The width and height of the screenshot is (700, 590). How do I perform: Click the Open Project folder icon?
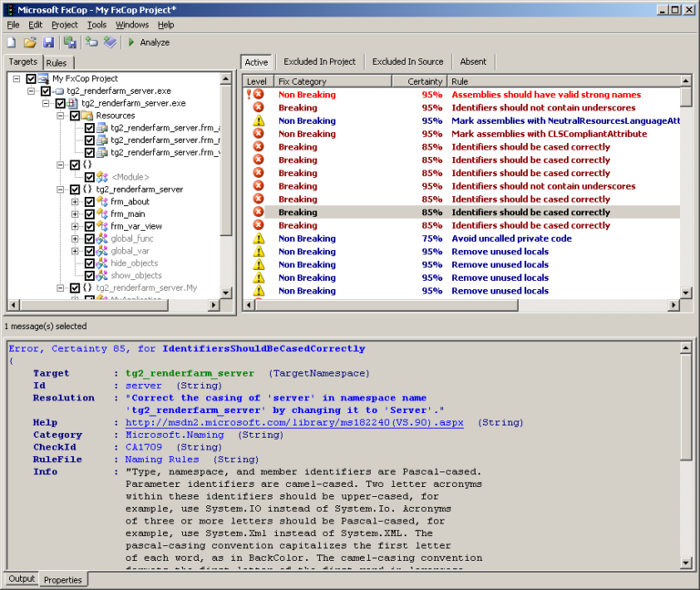click(30, 43)
